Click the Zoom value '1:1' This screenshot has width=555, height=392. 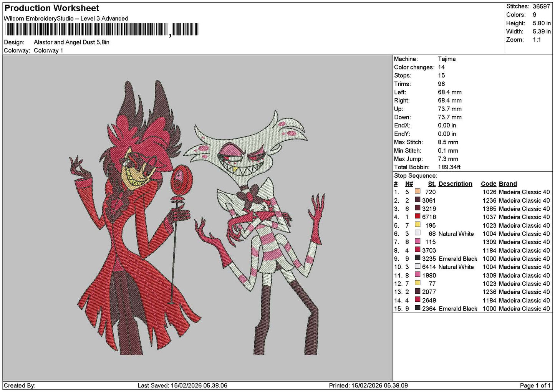[537, 40]
